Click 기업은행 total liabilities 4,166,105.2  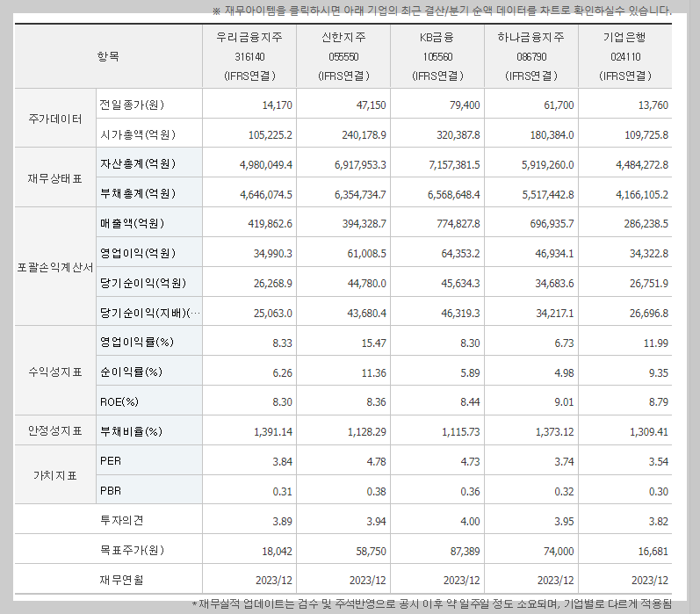point(642,195)
